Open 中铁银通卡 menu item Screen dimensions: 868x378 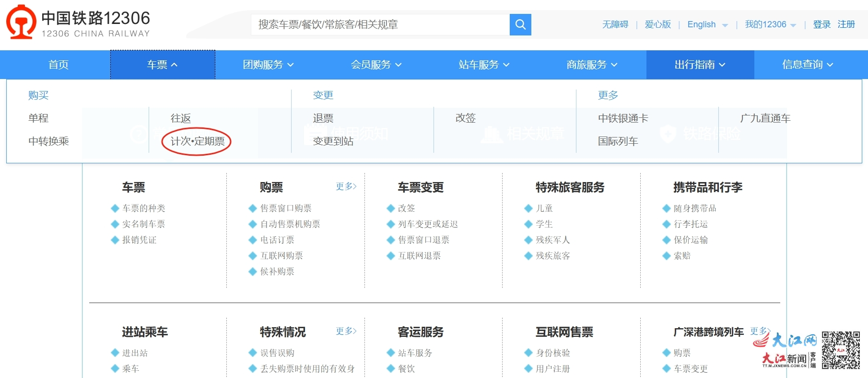[x=623, y=118]
